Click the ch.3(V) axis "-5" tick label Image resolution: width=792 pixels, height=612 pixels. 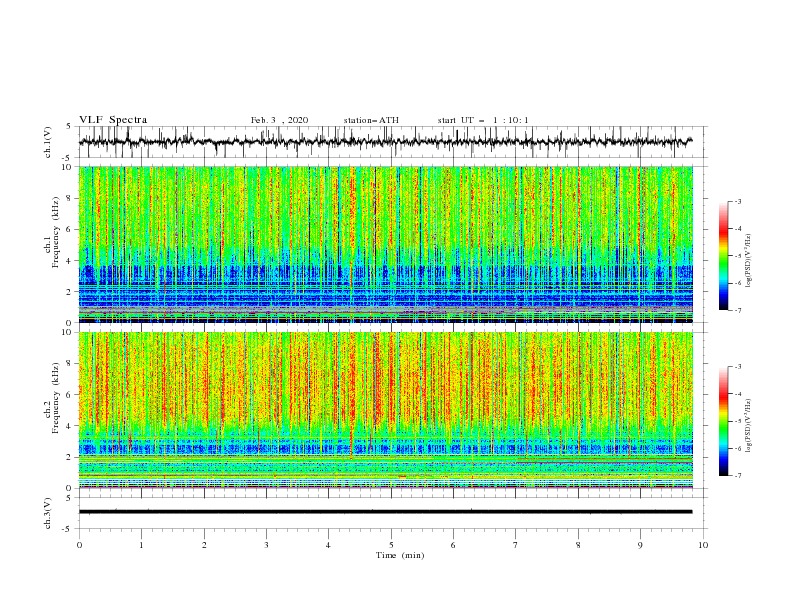tap(68, 529)
